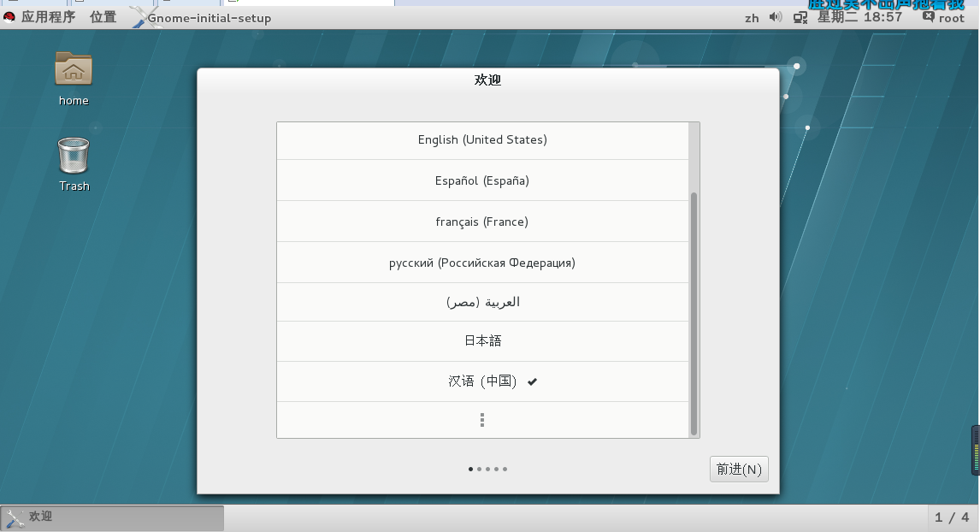Open the 位置 menu

tap(103, 17)
